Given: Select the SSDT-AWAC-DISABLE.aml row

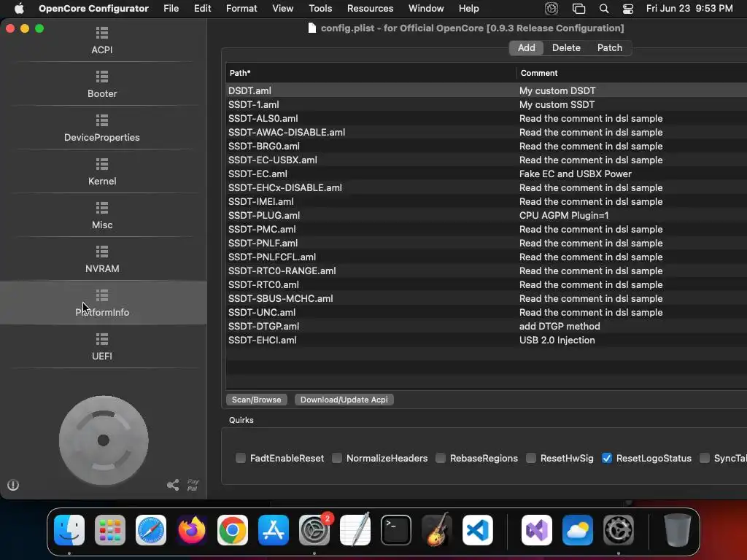Looking at the screenshot, I should [x=487, y=132].
